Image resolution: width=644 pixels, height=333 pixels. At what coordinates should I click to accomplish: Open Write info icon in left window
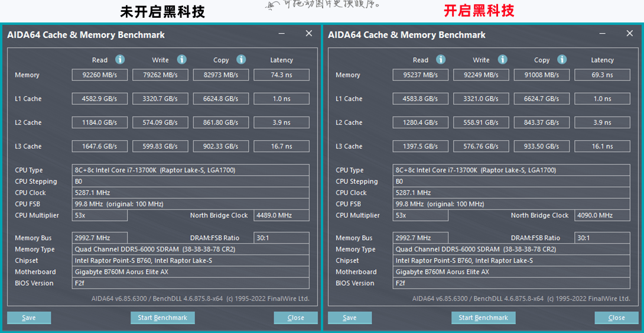181,60
